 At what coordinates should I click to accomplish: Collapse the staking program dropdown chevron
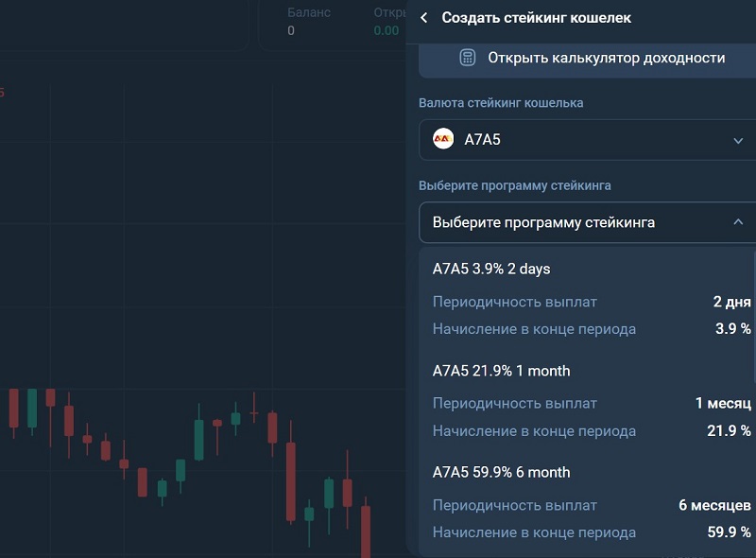click(738, 222)
